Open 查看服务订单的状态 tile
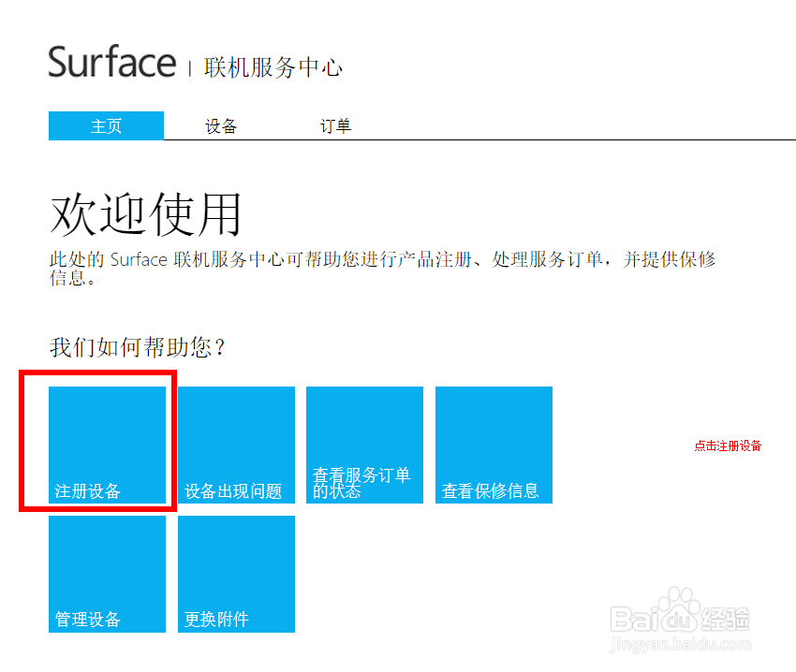Screen dimensions: 796x672 coord(363,445)
